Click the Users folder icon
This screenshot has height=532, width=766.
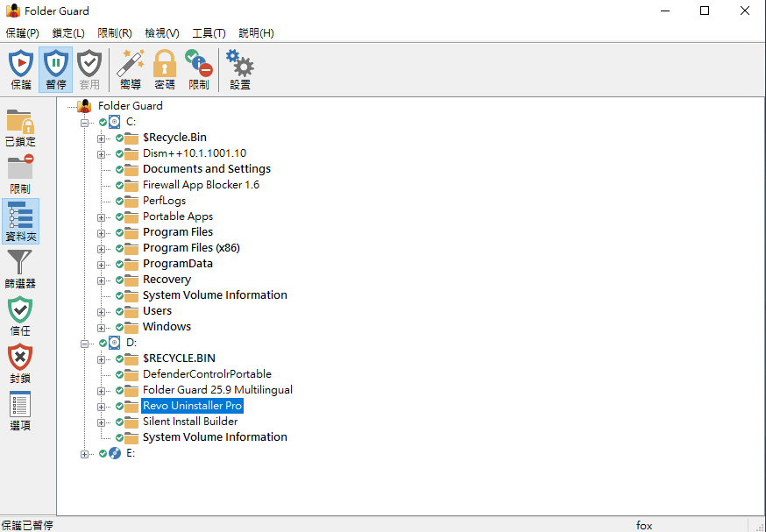coord(131,311)
